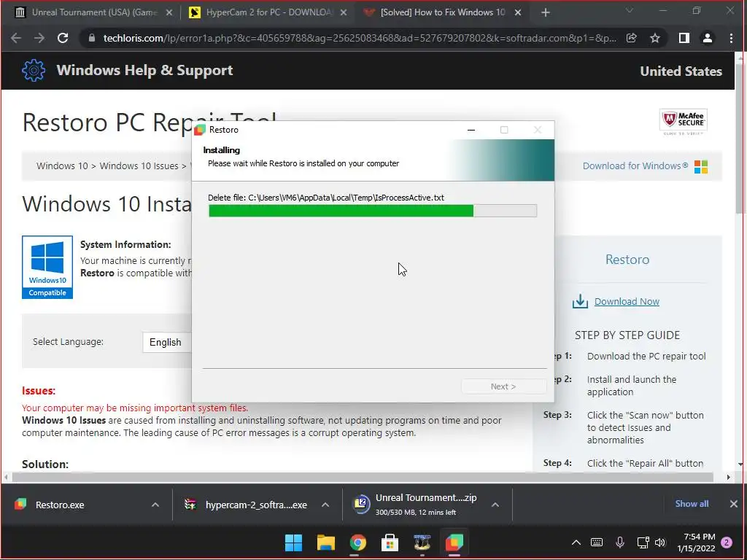
Task: Click the green installer progress bar
Action: pos(373,211)
